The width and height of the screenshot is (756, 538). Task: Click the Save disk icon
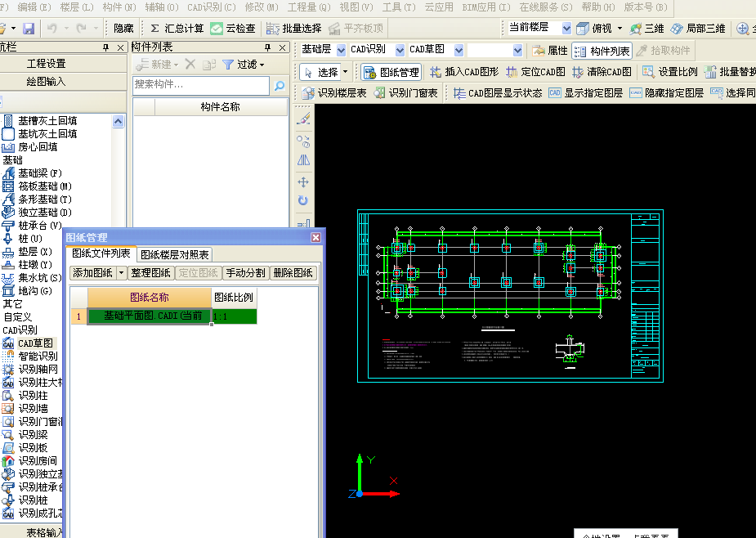click(29, 29)
